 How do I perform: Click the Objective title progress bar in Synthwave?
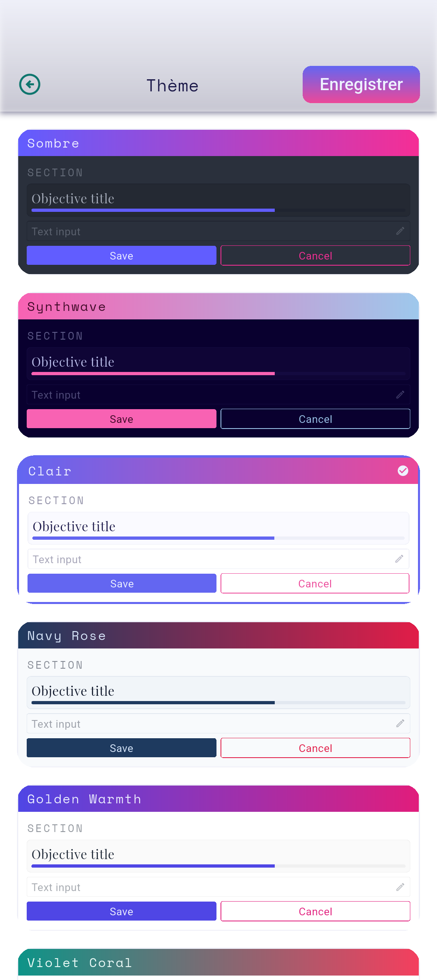pos(218,374)
